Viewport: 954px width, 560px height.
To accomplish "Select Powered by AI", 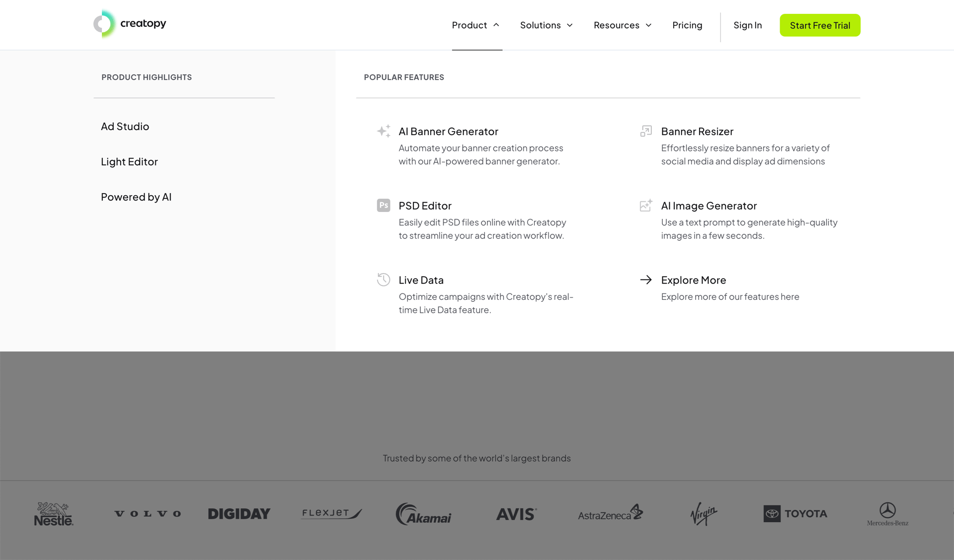I will [x=136, y=197].
